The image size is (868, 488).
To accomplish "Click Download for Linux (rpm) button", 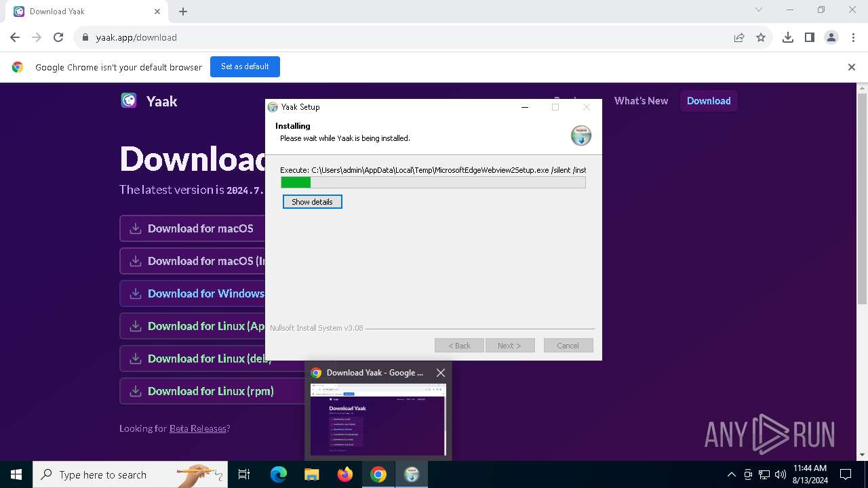I will (x=213, y=391).
